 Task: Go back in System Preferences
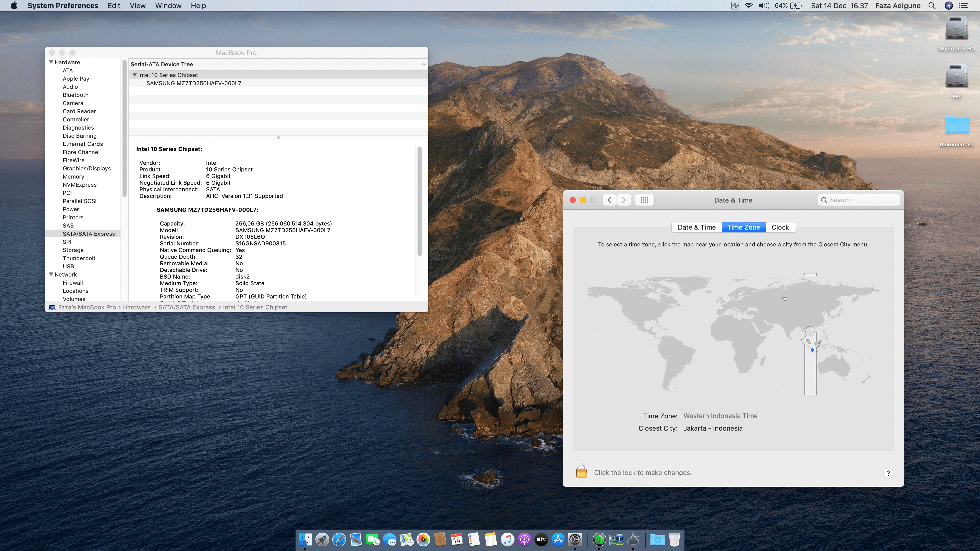click(x=609, y=200)
